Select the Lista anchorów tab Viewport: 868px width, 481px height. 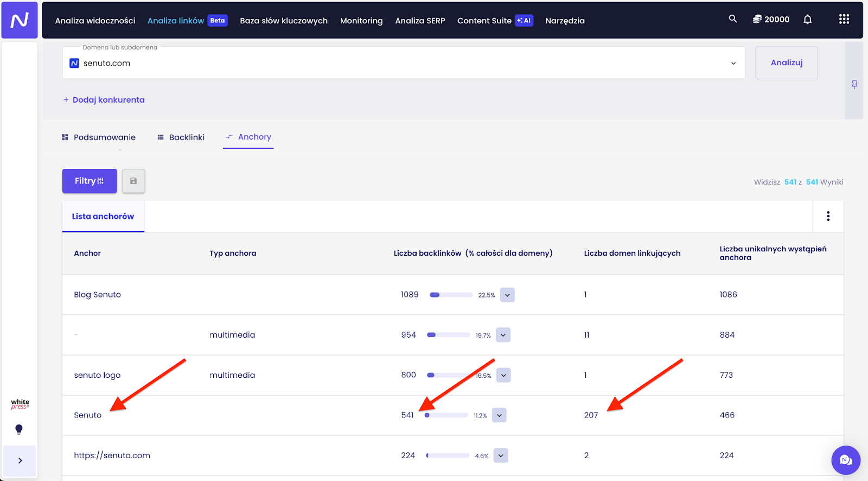(x=103, y=216)
